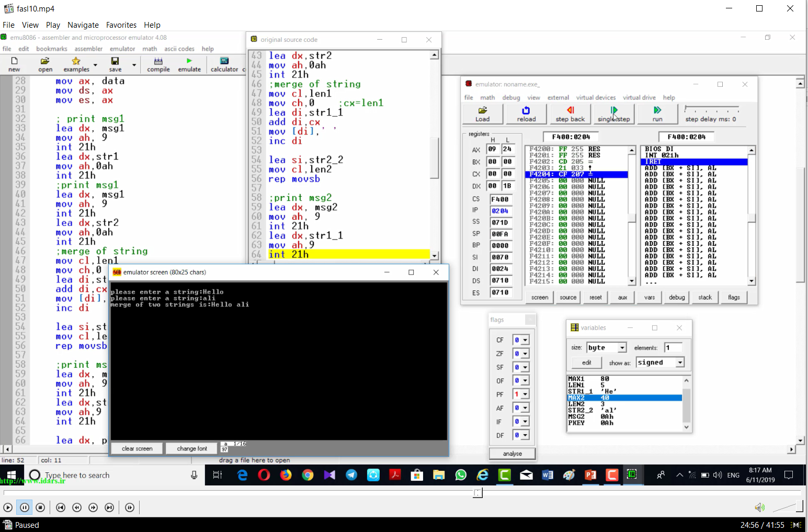
Task: Adjust the step delay slider
Action: (x=712, y=109)
